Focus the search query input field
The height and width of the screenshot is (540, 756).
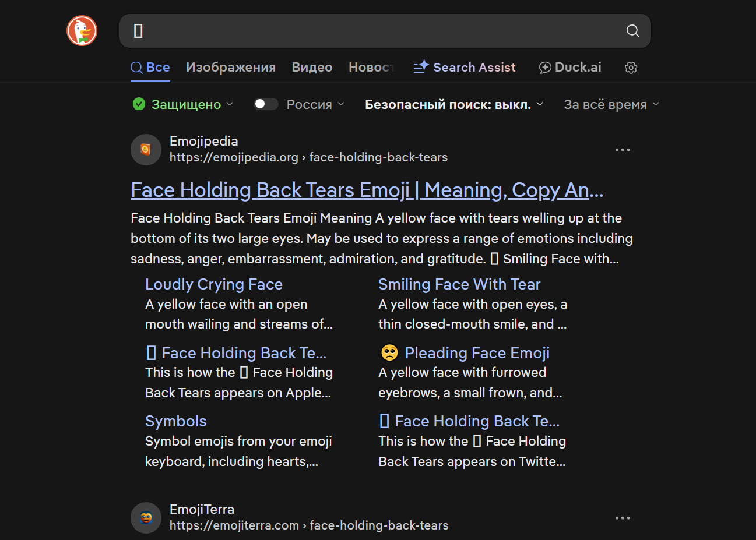pos(373,31)
